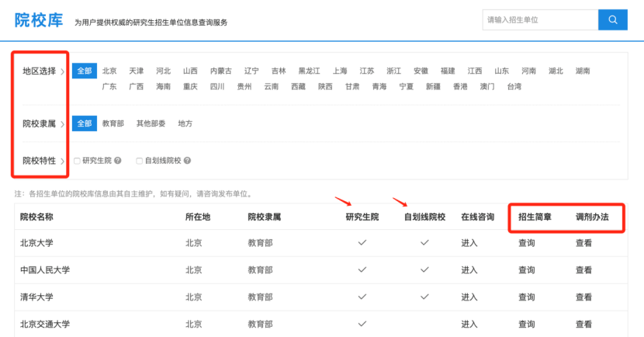
Task: Select 北京 in region filter
Action: pyautogui.click(x=109, y=71)
